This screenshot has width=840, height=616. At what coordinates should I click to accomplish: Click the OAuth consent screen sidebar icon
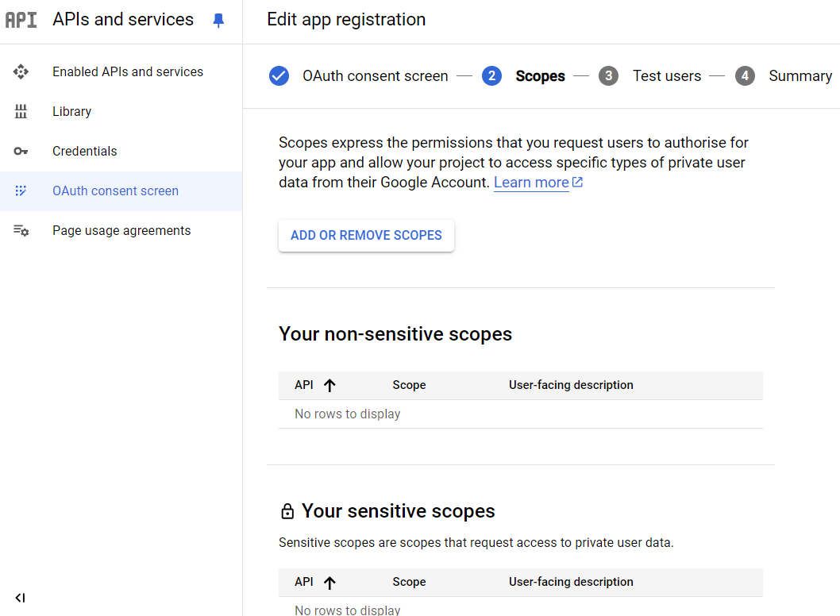21,191
